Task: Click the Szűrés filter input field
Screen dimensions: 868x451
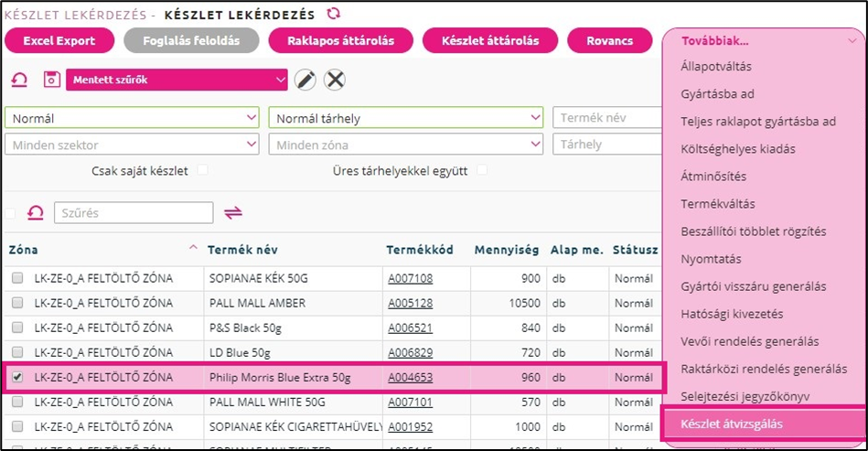Action: pos(134,213)
